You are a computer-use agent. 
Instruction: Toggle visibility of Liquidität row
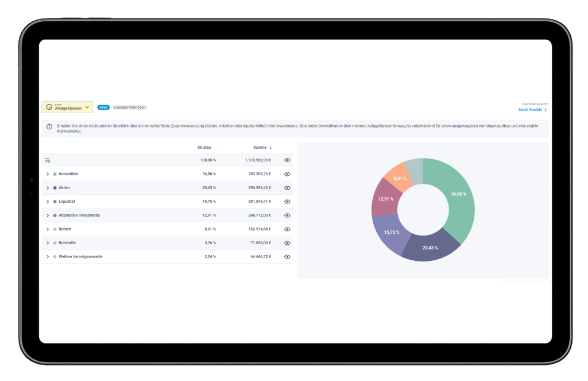coord(287,202)
